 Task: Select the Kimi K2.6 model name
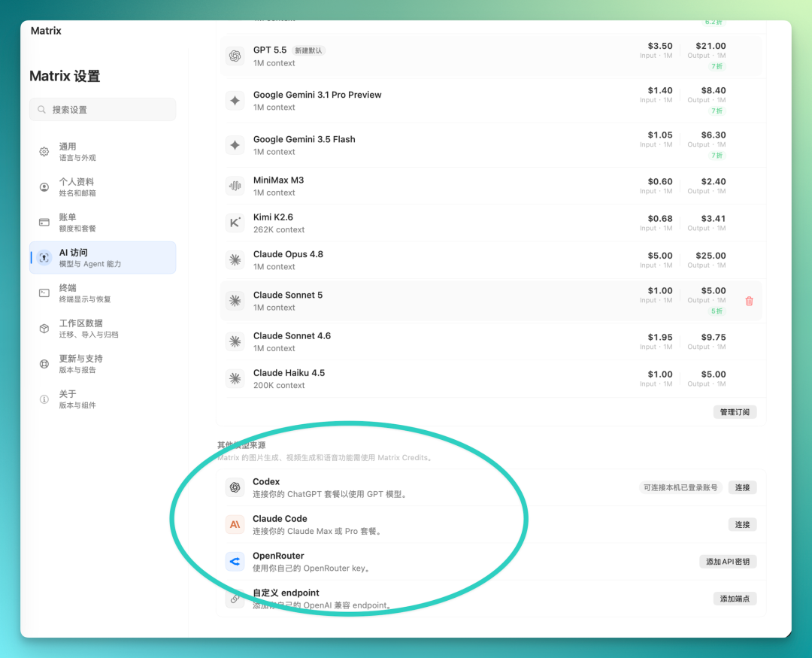point(273,217)
